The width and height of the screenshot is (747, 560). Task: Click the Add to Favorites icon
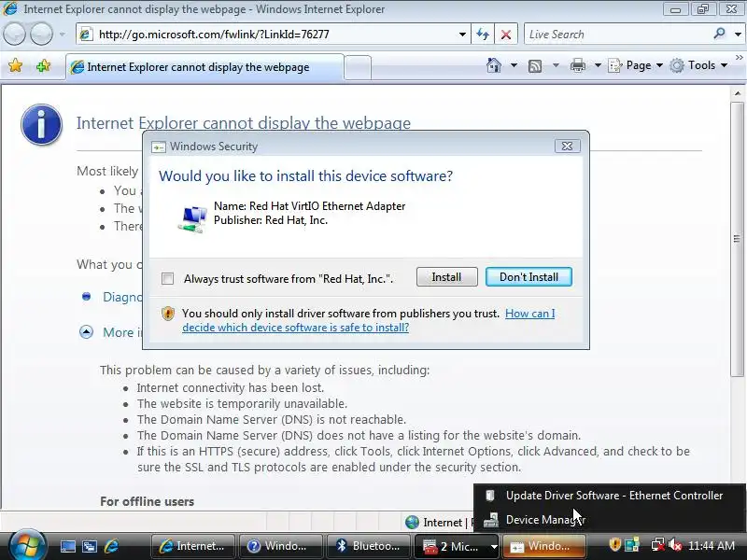(x=43, y=65)
